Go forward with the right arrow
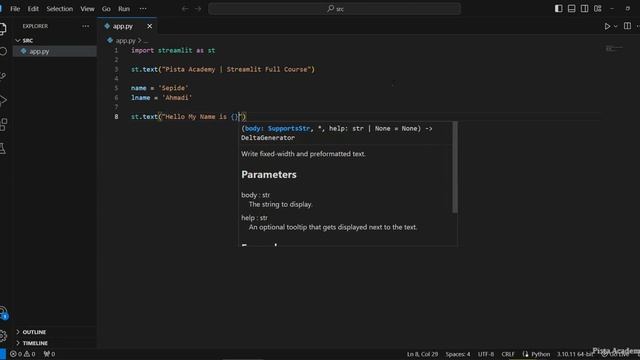The height and width of the screenshot is (360, 640). click(x=198, y=9)
